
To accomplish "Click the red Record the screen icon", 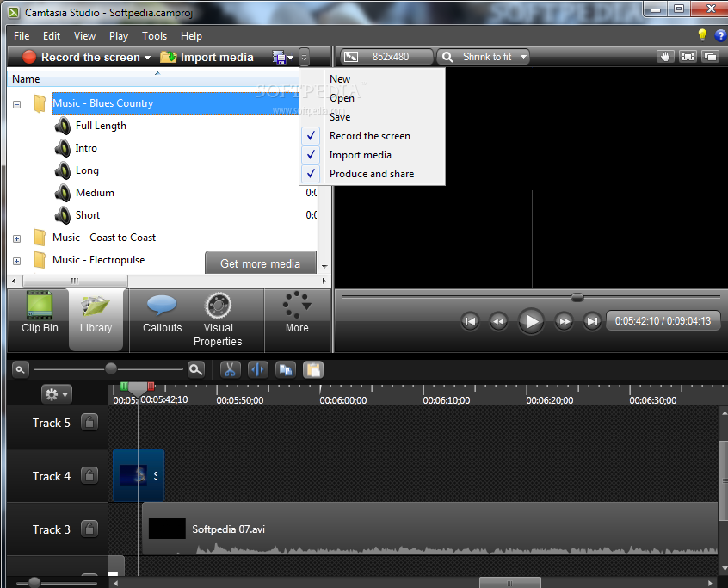I will pyautogui.click(x=29, y=57).
